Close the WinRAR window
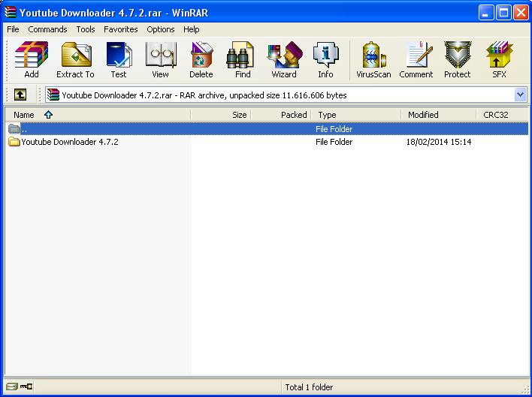Screen dimensions: 532x397 pyautogui.click(x=521, y=13)
